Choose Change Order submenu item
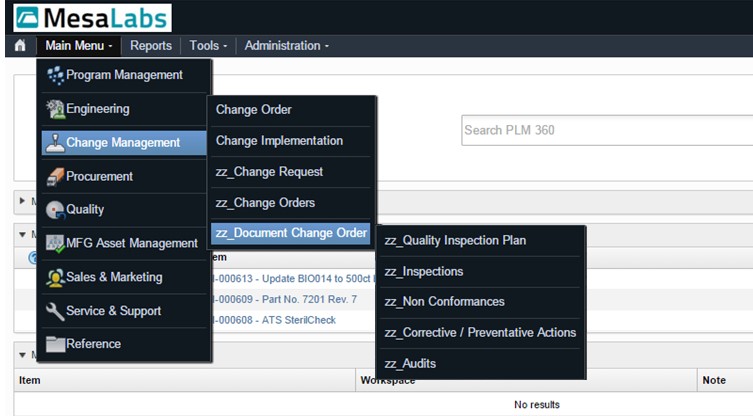This screenshot has width=753, height=416. (x=291, y=110)
